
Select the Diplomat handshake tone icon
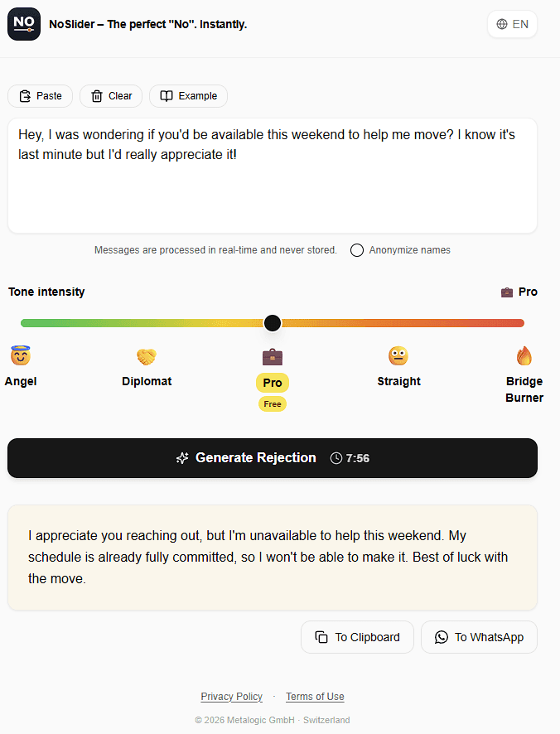(147, 355)
